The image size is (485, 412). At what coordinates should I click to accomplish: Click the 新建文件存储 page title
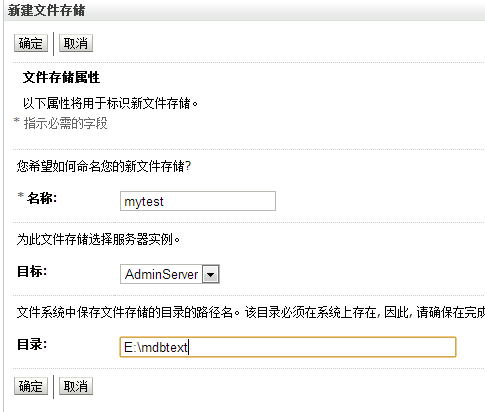(x=46, y=10)
